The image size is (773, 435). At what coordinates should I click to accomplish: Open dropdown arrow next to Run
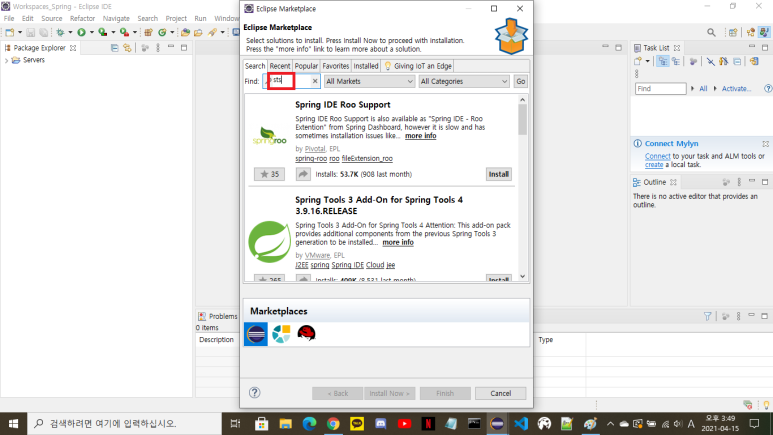[92, 33]
